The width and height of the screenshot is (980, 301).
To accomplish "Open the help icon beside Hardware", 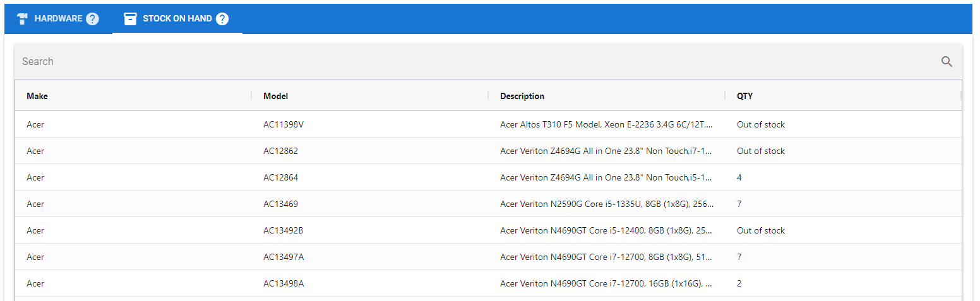I will (92, 19).
